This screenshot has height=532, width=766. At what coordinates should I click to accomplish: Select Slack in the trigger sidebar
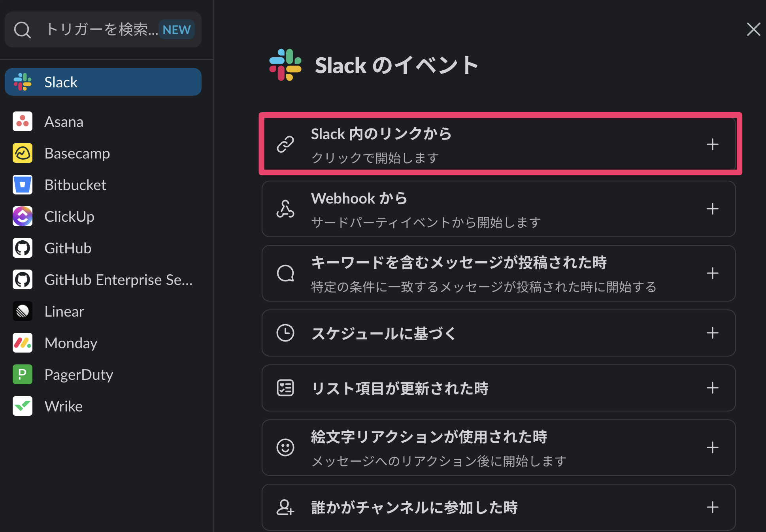click(x=103, y=82)
